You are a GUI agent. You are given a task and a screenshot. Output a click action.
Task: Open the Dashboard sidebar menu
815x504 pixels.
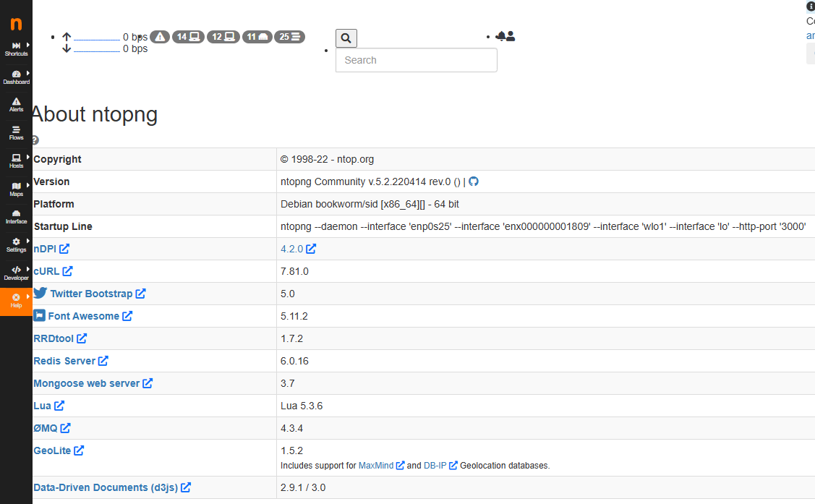pyautogui.click(x=16, y=77)
